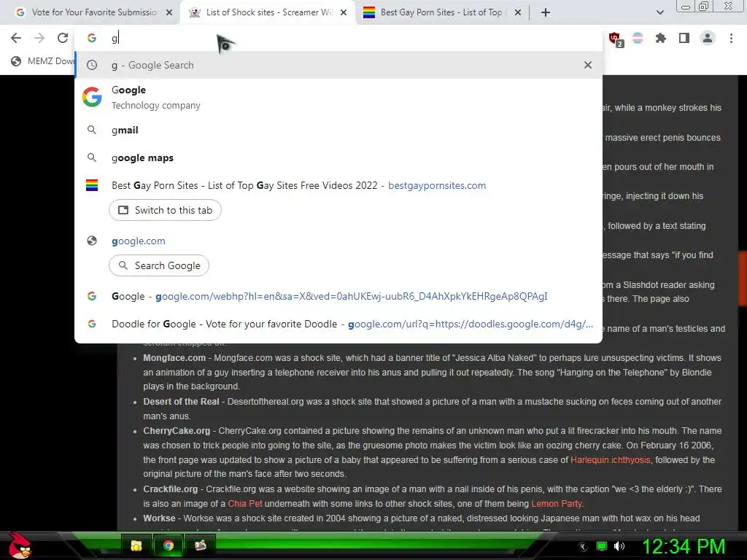
Task: Click the green monitor tray icon
Action: click(602, 546)
